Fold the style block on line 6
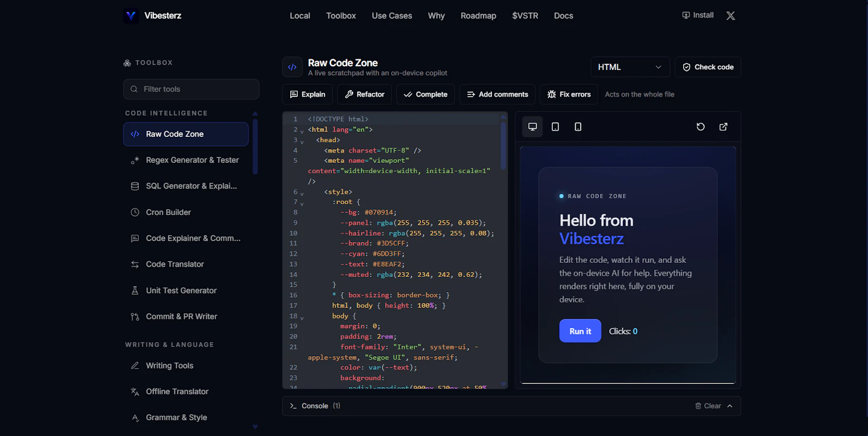The height and width of the screenshot is (436, 868). (302, 194)
